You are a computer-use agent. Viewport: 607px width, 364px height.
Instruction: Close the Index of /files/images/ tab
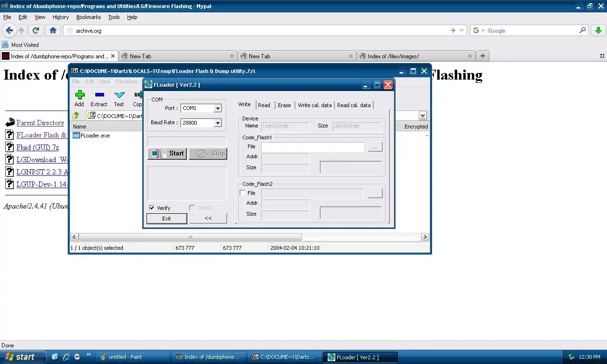[x=470, y=56]
